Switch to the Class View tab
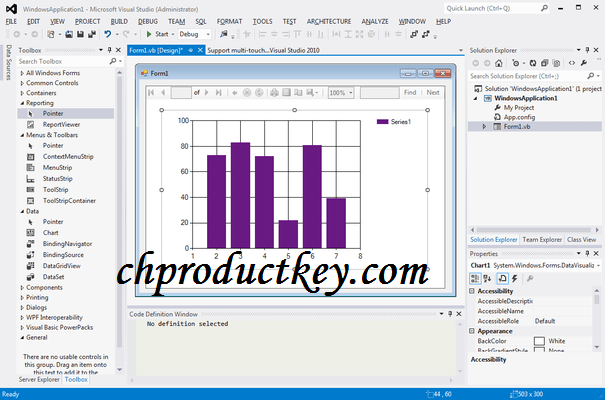Viewport: 605px width, 400px height. pos(581,240)
